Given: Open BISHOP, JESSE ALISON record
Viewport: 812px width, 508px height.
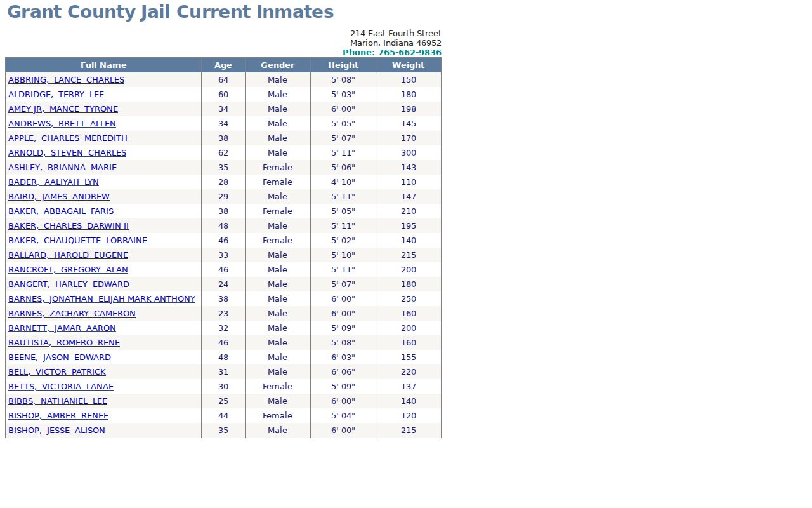Looking at the screenshot, I should pyautogui.click(x=56, y=431).
